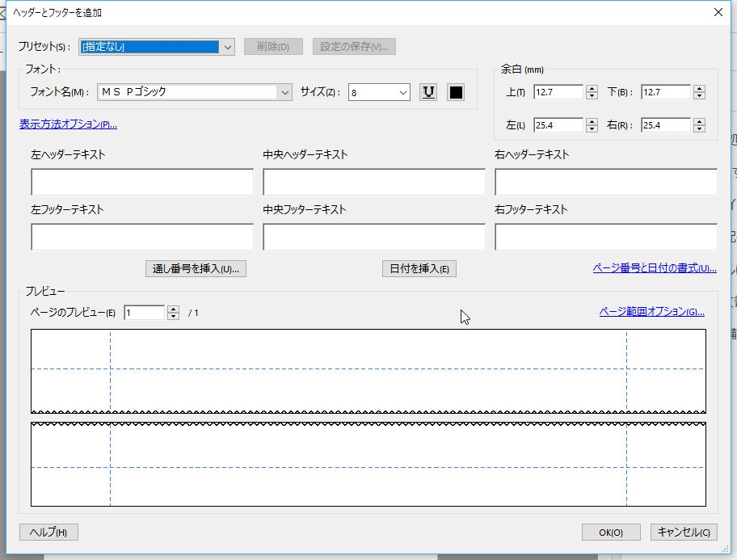The image size is (737, 560).
Task: Increase the 右 right margin value
Action: pos(699,121)
